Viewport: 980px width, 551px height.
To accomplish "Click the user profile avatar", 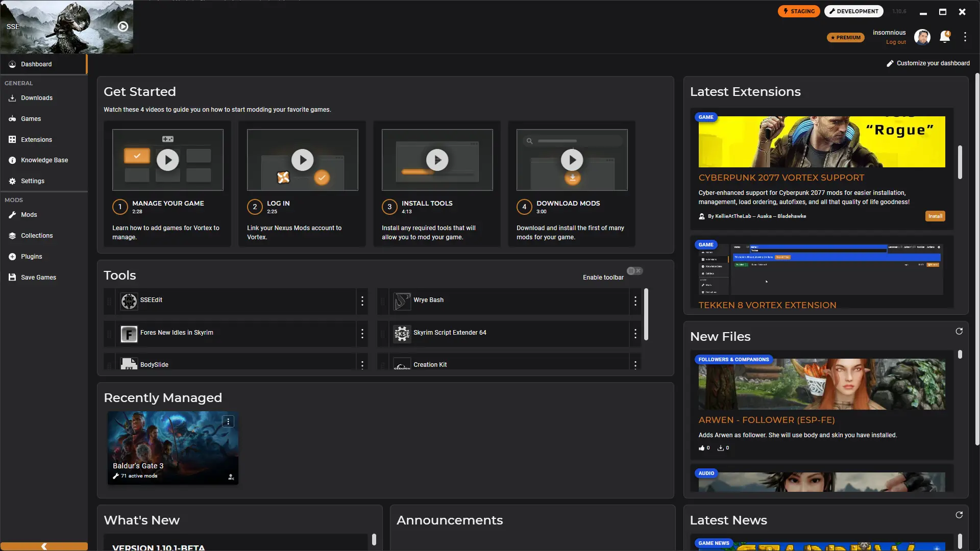I will pyautogui.click(x=922, y=37).
